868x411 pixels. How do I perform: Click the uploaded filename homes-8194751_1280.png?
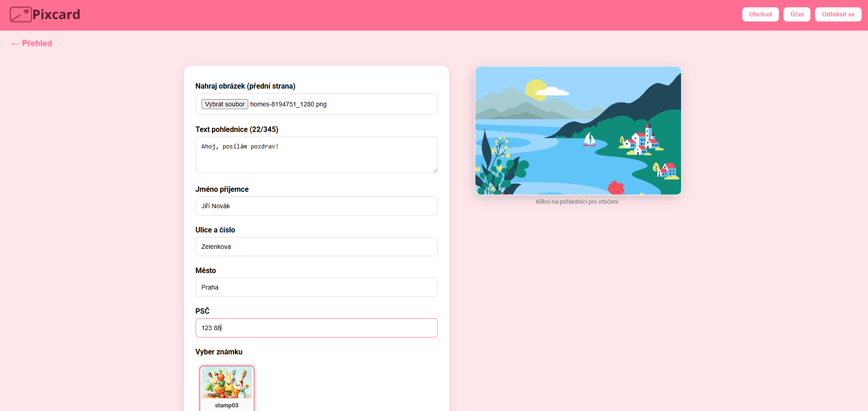coord(288,104)
